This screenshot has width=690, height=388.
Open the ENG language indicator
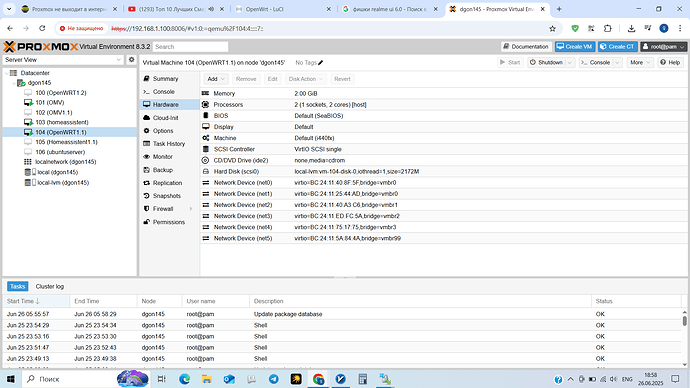pyautogui.click(x=627, y=379)
